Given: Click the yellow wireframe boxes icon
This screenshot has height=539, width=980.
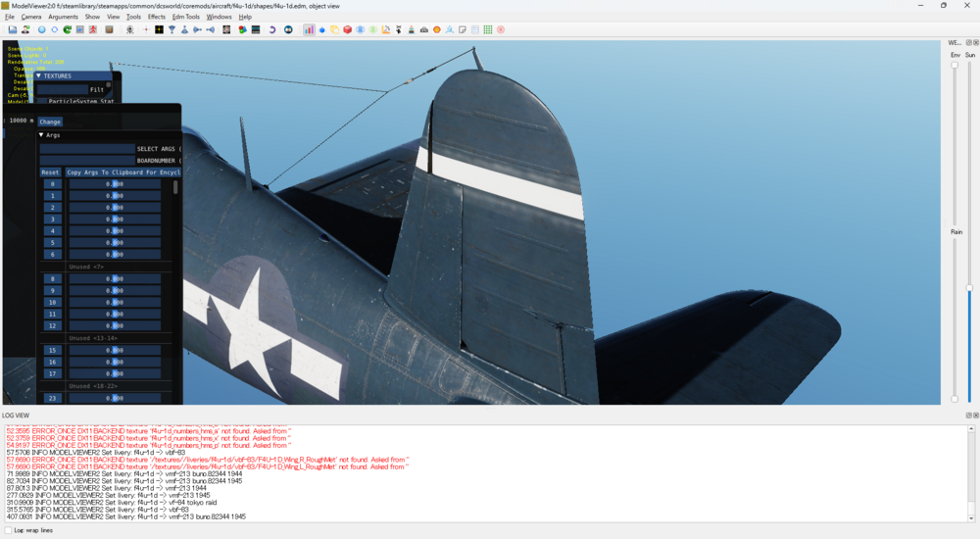Looking at the screenshot, I should point(334,29).
